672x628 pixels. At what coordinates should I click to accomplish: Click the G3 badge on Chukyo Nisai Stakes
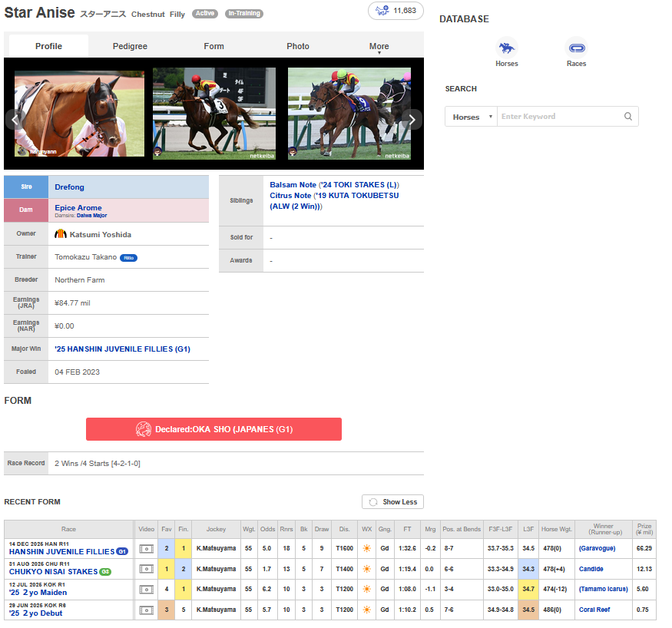pos(105,572)
